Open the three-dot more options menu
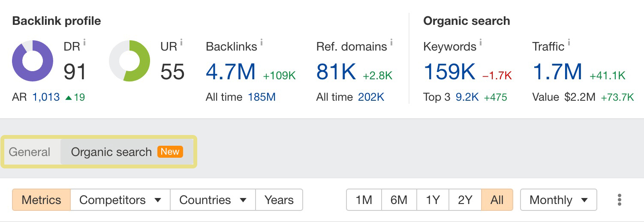 tap(619, 200)
